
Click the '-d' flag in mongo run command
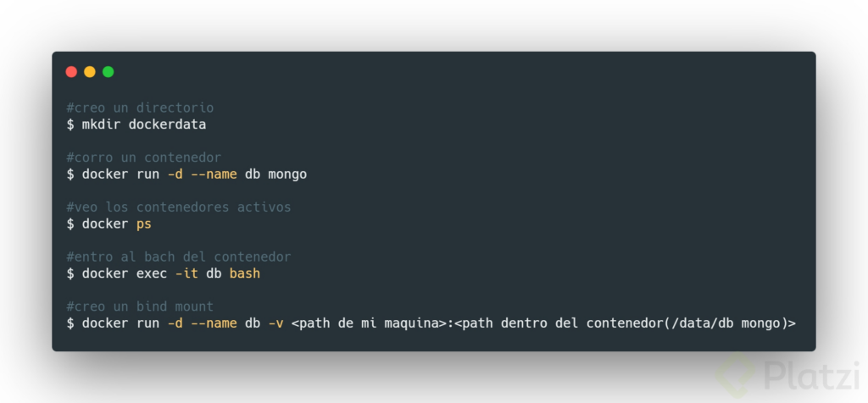(175, 174)
